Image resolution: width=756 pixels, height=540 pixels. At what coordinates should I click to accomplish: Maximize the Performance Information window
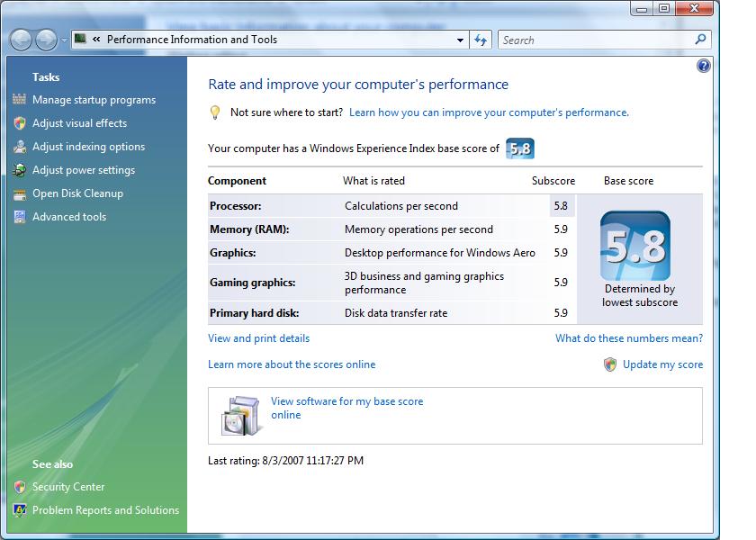point(664,9)
